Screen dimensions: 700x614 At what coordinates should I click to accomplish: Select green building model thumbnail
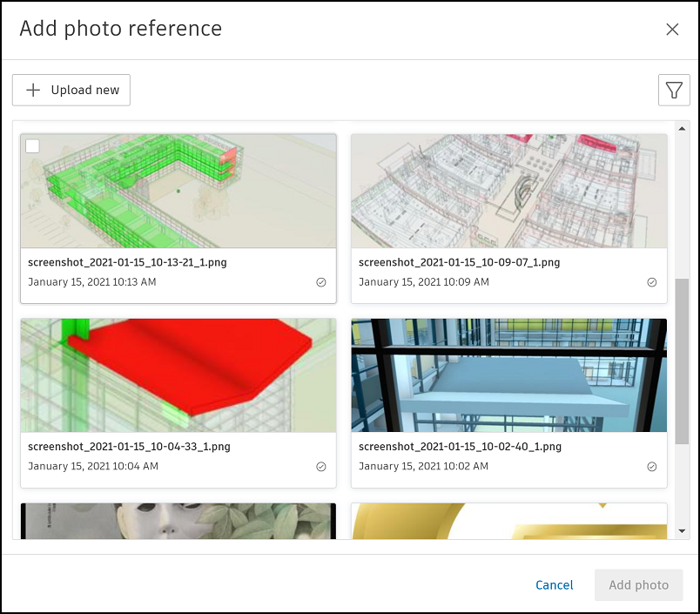178,191
